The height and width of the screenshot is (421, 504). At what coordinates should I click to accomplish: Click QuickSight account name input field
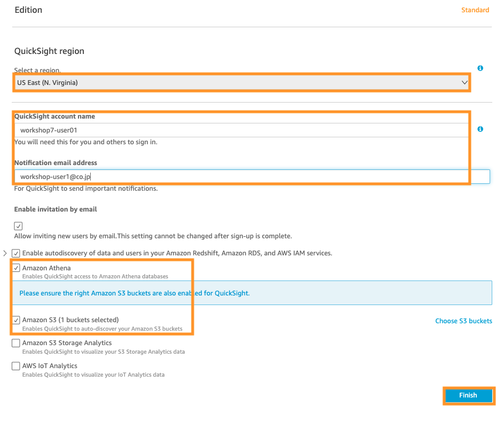click(x=242, y=130)
